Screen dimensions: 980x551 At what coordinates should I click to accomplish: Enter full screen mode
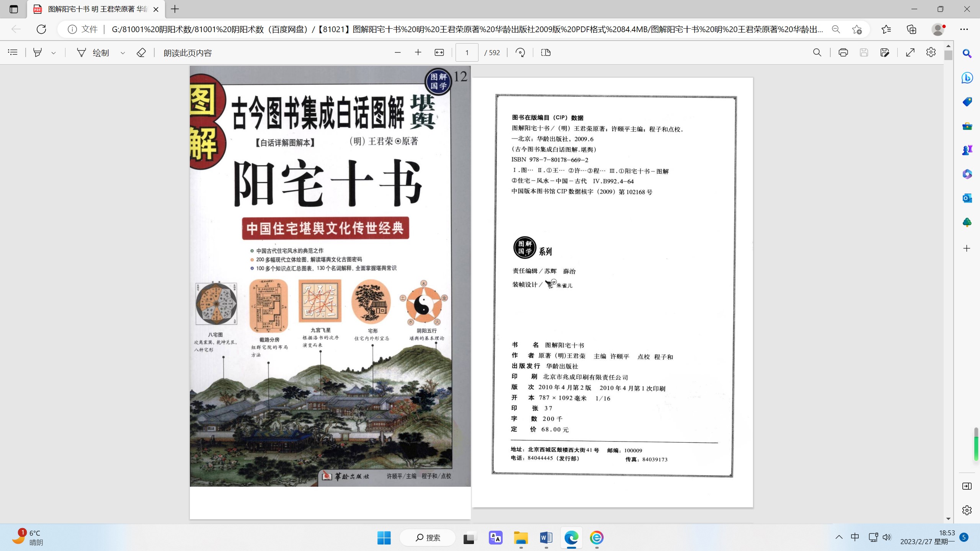tap(910, 52)
